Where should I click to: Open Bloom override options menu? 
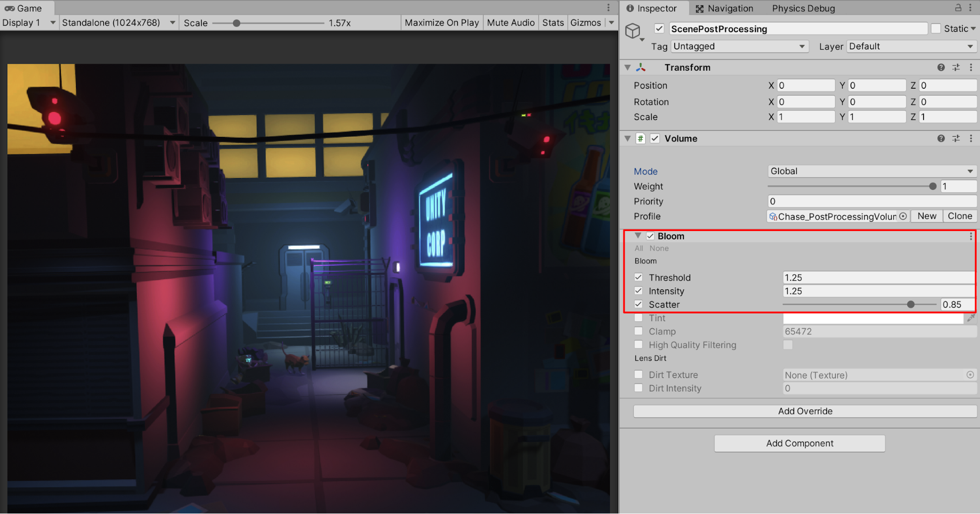(971, 236)
